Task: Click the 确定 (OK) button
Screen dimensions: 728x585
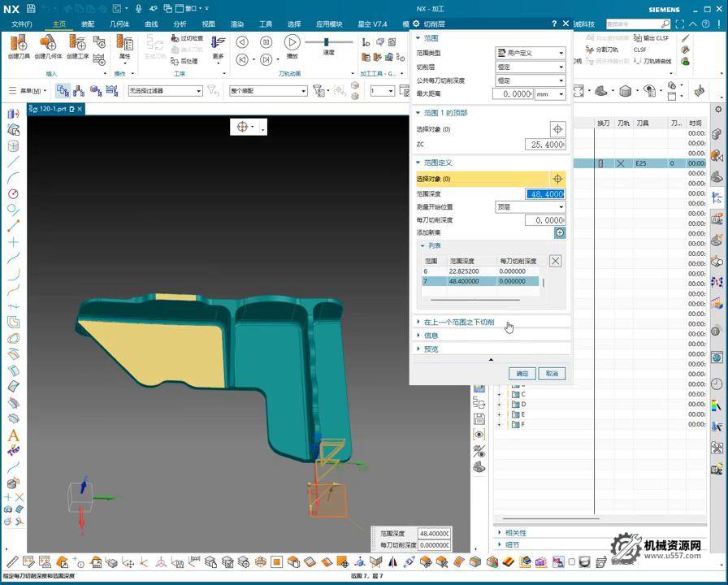Action: (x=521, y=374)
